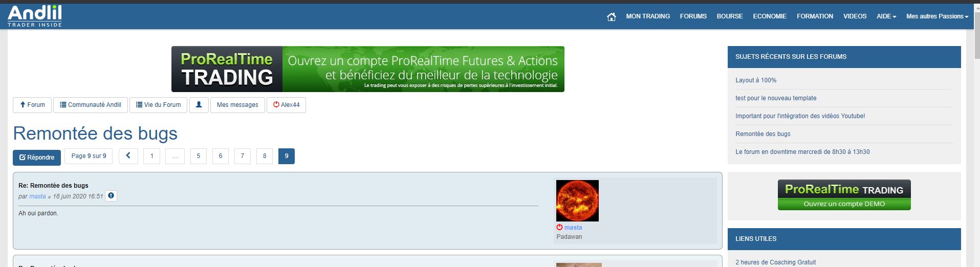Click the report post exclamation icon
The width and height of the screenshot is (980, 267).
point(111,196)
